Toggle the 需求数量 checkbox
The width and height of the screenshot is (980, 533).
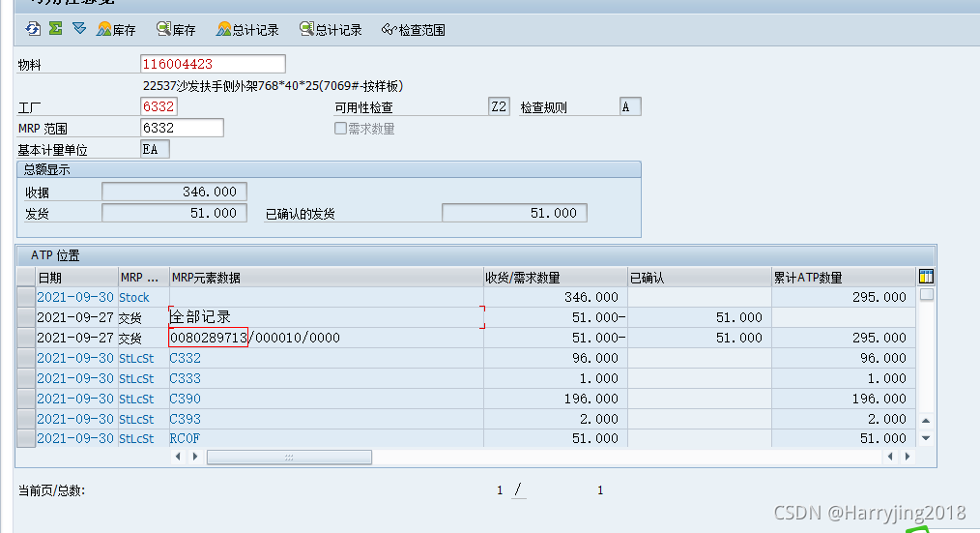pyautogui.click(x=340, y=129)
